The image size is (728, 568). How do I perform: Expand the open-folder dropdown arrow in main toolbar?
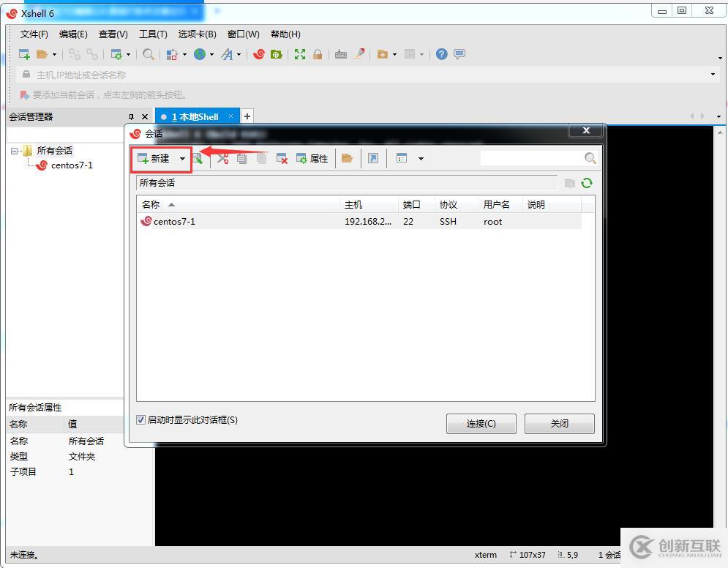[54, 55]
